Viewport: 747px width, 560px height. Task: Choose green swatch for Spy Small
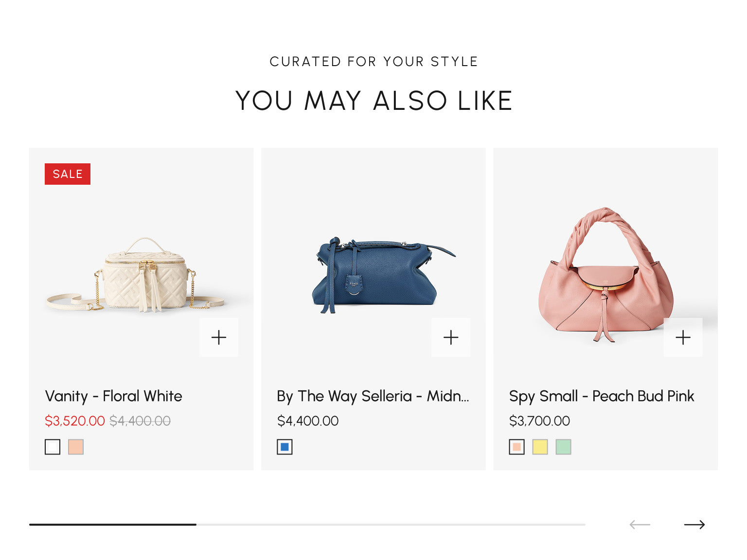point(563,447)
